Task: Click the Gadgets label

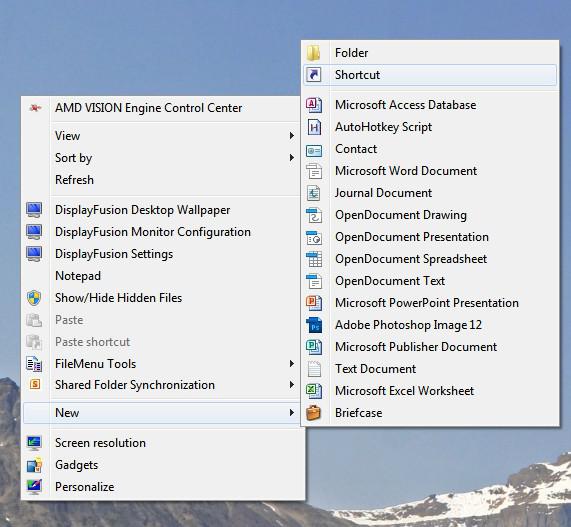Action: click(x=76, y=465)
